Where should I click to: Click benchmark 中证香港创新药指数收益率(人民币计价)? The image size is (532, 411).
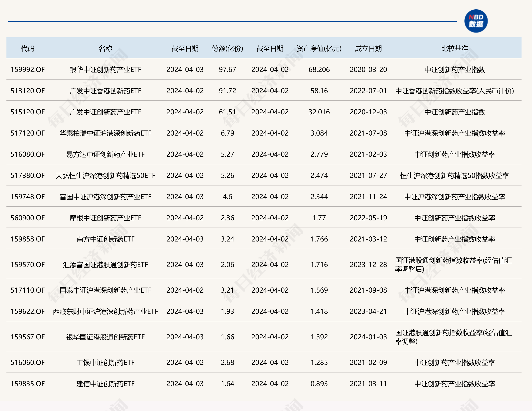coord(455,91)
